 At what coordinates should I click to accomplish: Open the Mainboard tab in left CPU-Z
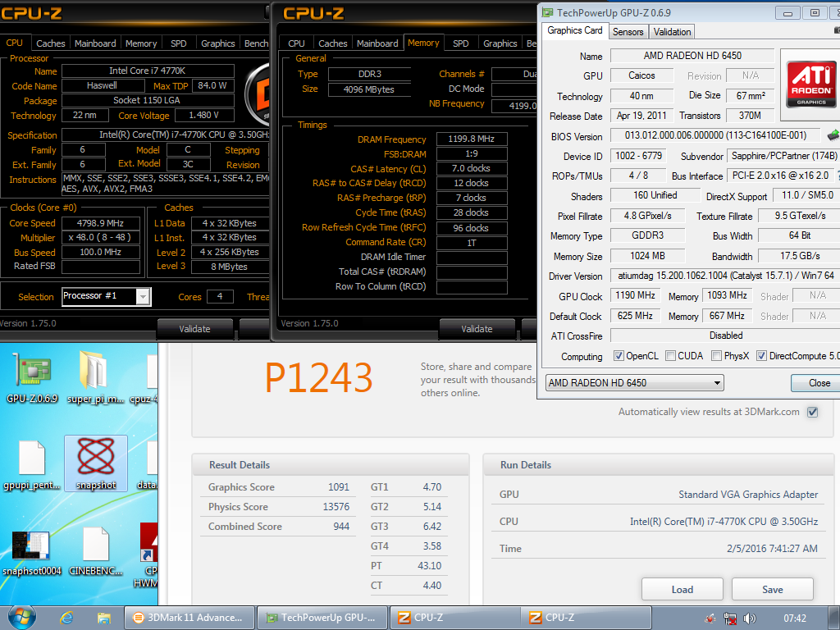(x=95, y=43)
